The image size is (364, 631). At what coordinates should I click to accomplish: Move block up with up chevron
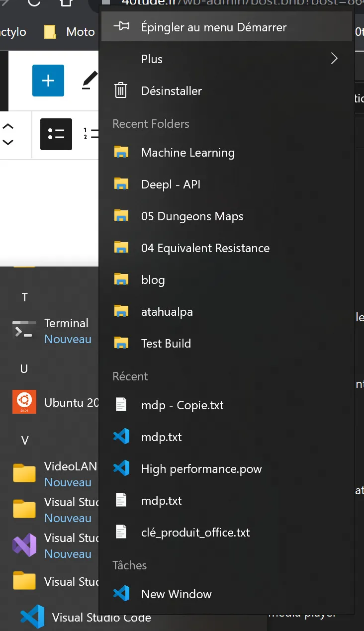click(x=8, y=126)
